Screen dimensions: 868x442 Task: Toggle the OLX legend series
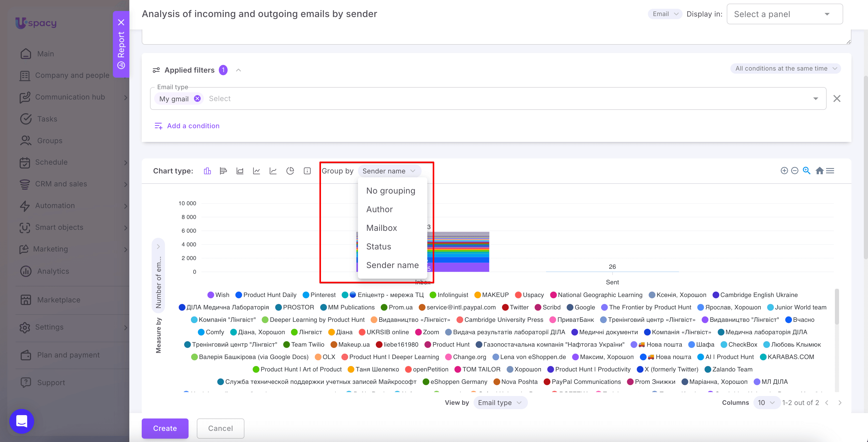pyautogui.click(x=325, y=357)
